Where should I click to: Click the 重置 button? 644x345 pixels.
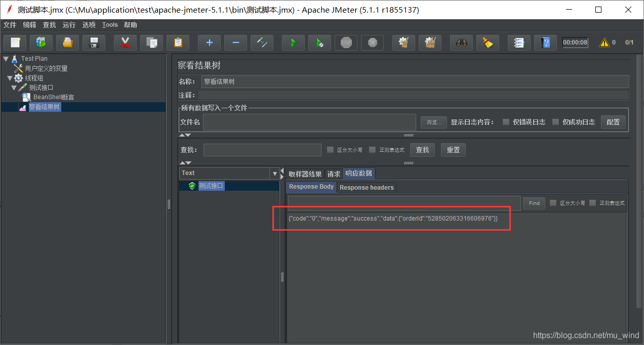pos(453,150)
